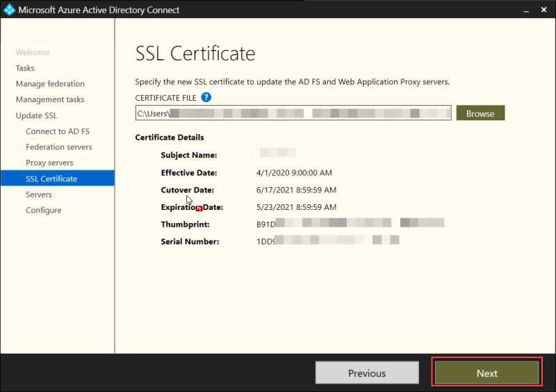
Task: Select Management tasks in the sidebar
Action: [x=50, y=99]
